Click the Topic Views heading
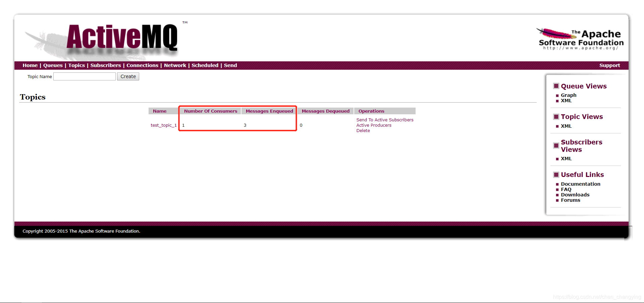 point(582,117)
